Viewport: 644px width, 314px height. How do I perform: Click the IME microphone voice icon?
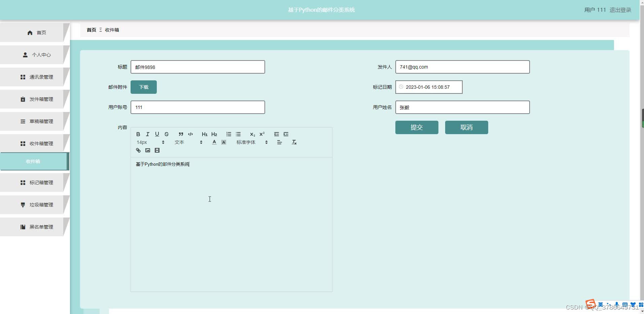[616, 305]
